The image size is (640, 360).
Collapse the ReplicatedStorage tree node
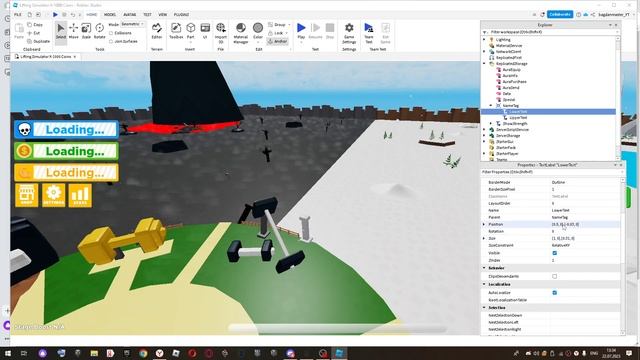pos(484,64)
